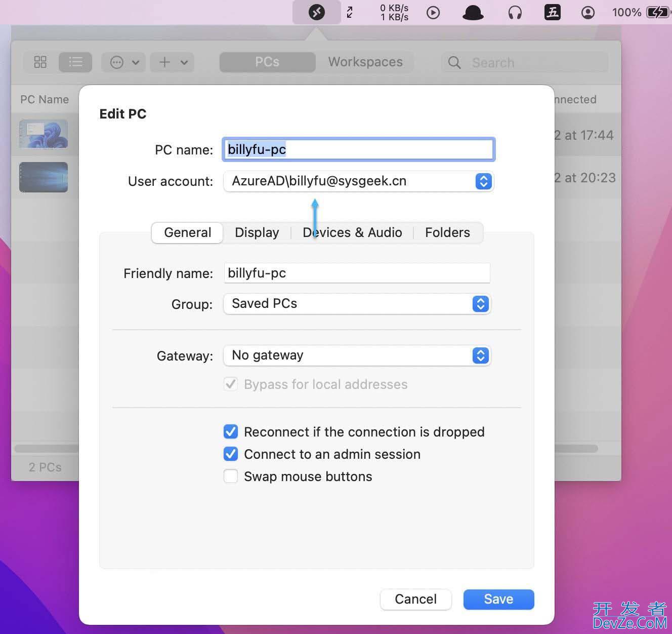The width and height of the screenshot is (672, 634).
Task: Switch to grid view icon in toolbar
Action: [40, 62]
